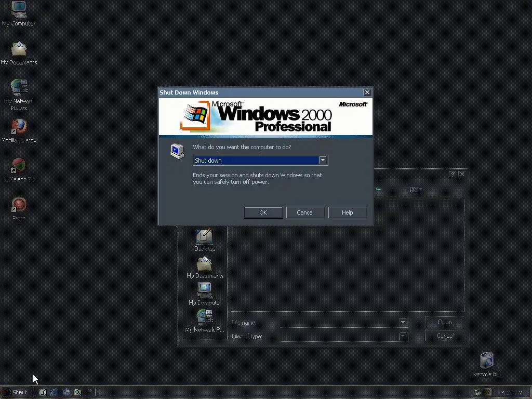The height and width of the screenshot is (399, 532).
Task: Click the yellow system tray icon
Action: (x=488, y=392)
